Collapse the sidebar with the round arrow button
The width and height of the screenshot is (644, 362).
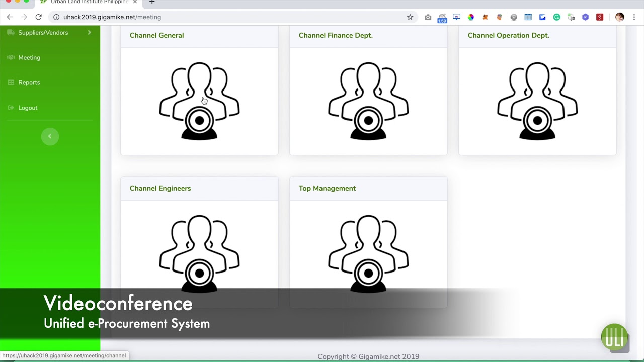coord(50,136)
